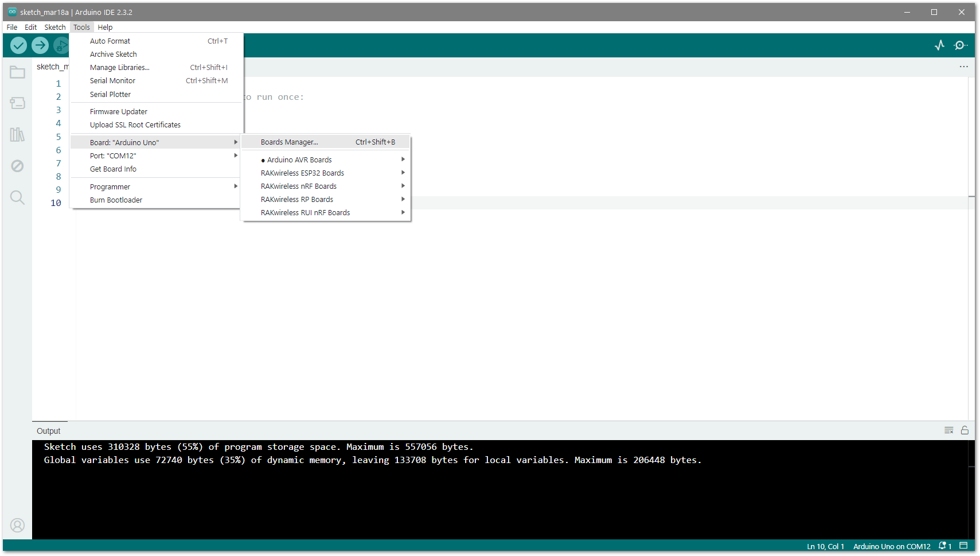Expand RAKwireless RUI nRF Boards submenu
The image size is (980, 556).
tap(326, 213)
